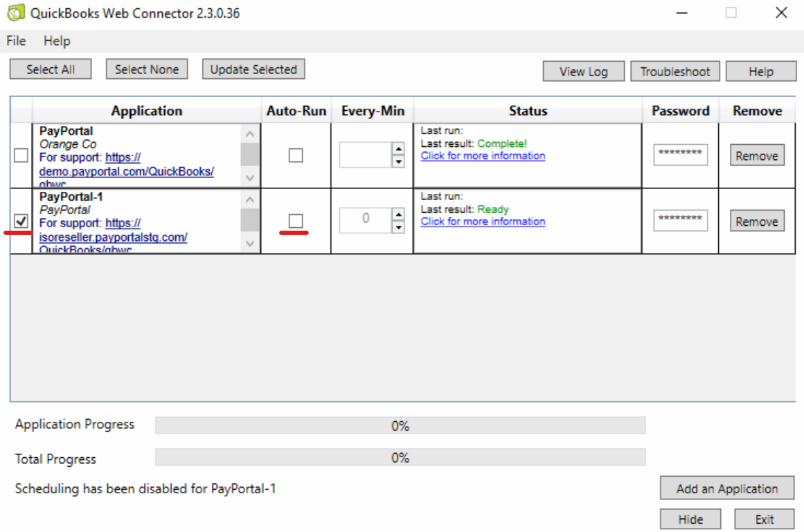Click the Application Progress bar

click(x=400, y=425)
